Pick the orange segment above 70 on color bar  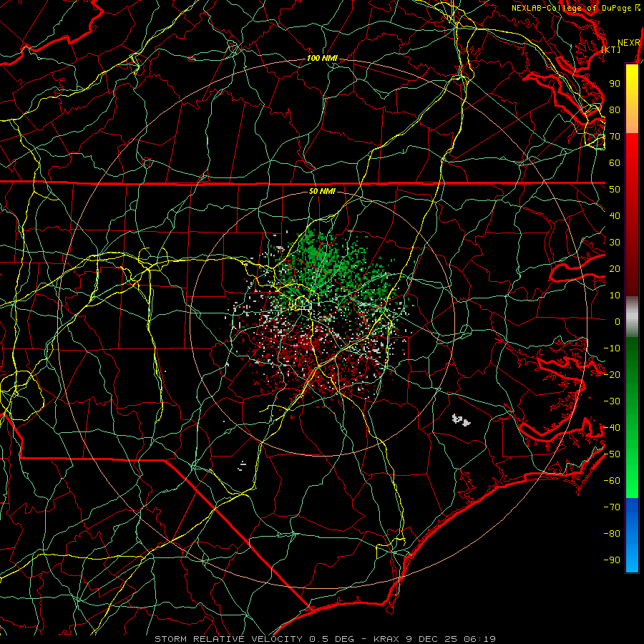coord(632,121)
